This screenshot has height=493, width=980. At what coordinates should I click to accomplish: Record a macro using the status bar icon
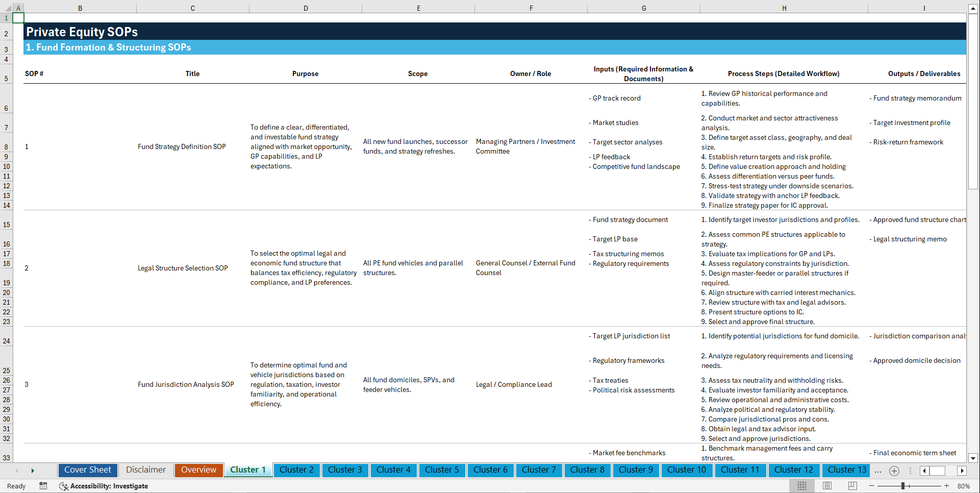(43, 486)
